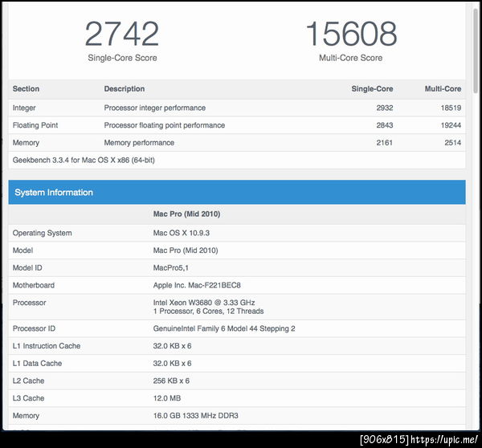Click the 'Memory' section label in the scores table
Screen dimensions: 482x448
[27, 143]
